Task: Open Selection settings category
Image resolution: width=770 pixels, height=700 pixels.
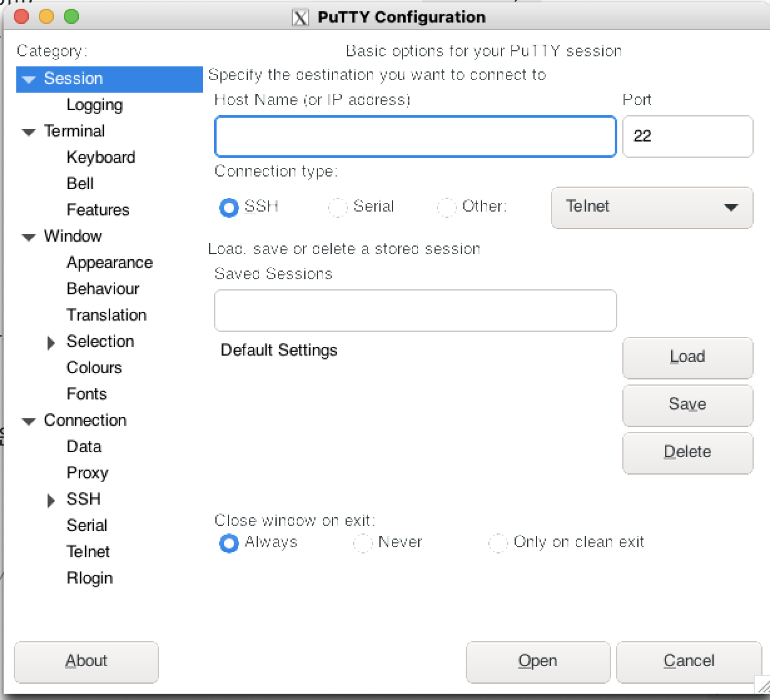Action: click(100, 341)
